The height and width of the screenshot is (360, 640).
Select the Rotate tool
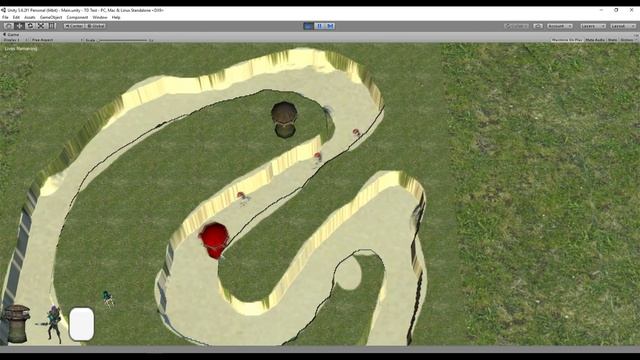pos(30,26)
